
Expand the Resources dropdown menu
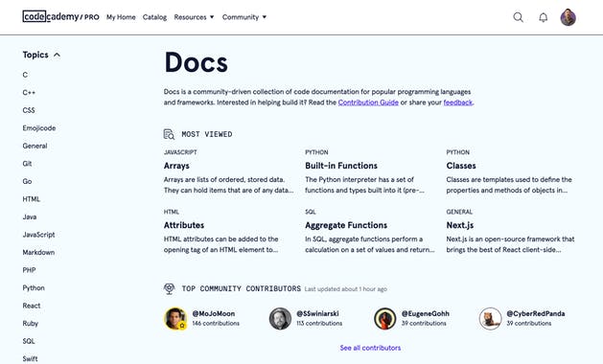(x=194, y=17)
